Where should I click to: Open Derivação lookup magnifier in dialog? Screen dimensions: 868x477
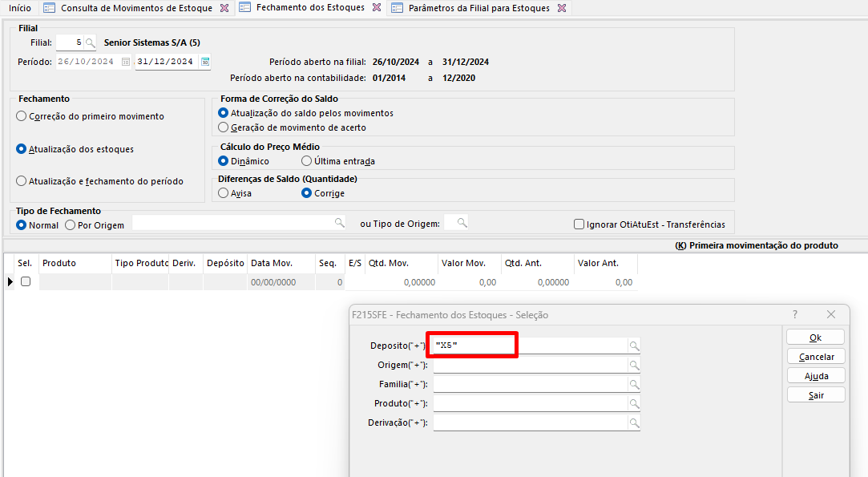[x=635, y=423]
